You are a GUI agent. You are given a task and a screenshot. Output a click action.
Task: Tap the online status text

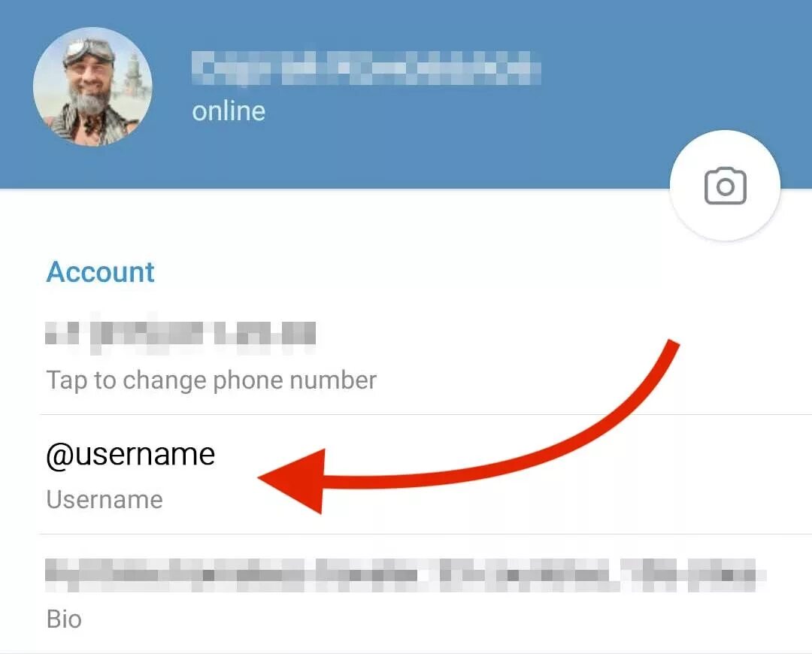tap(229, 111)
